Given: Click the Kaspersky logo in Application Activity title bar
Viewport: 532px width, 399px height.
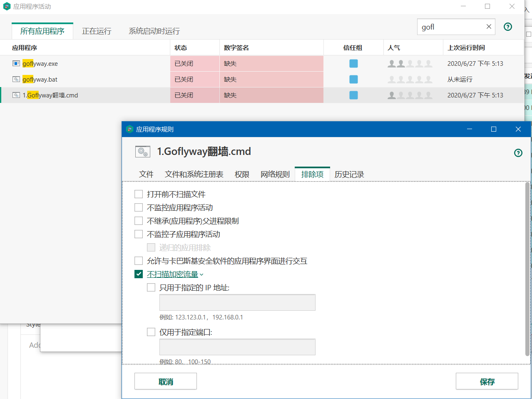Looking at the screenshot, I should 7,6.
